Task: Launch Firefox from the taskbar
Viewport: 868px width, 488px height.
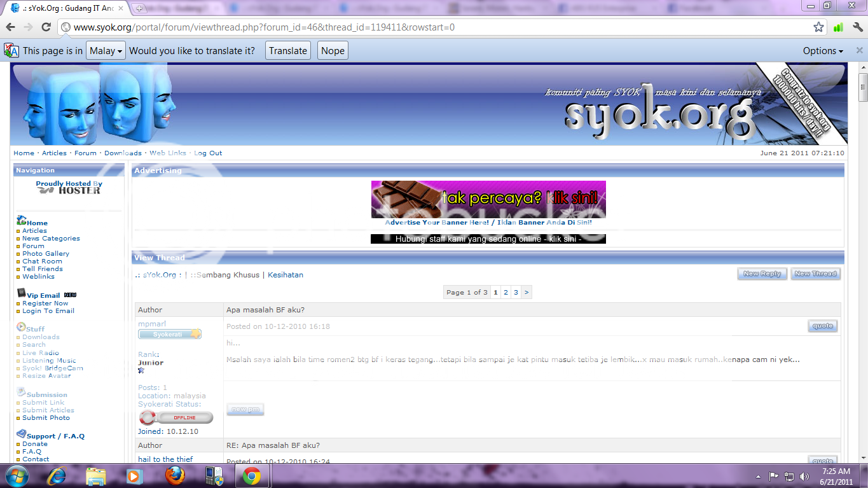Action: 174,476
